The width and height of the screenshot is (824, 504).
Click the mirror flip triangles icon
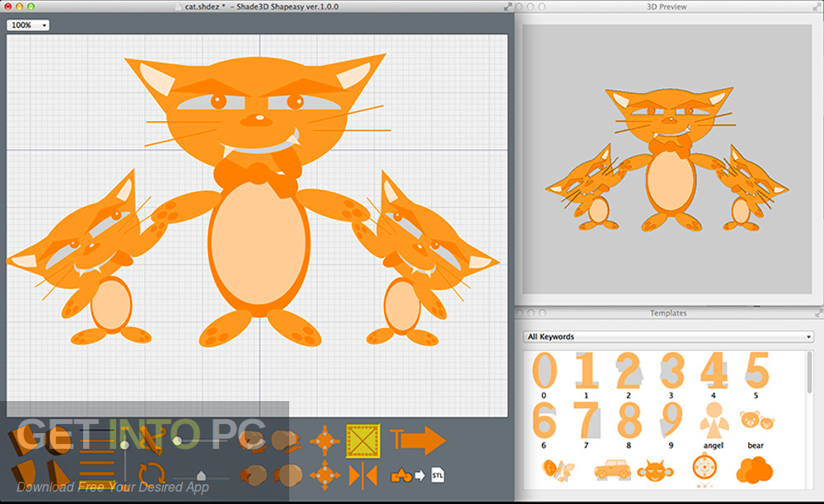[x=363, y=475]
